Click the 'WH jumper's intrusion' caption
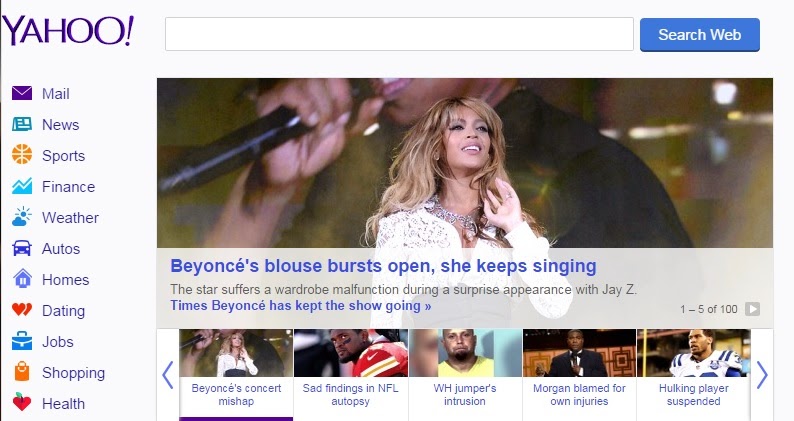Viewport: 794px width, 421px height. [465, 395]
